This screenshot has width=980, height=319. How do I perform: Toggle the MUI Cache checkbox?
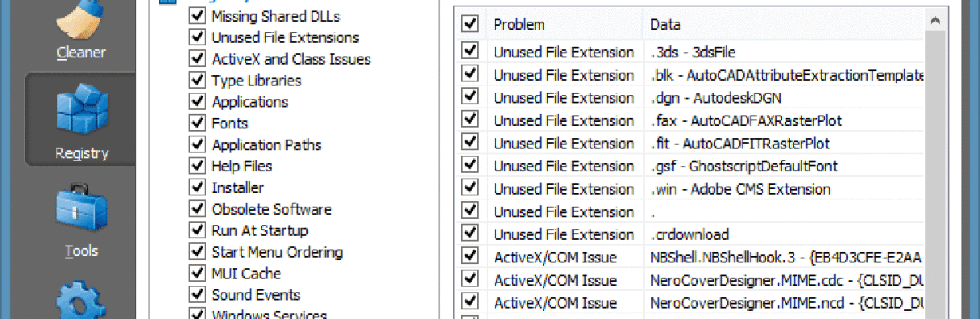[x=197, y=274]
